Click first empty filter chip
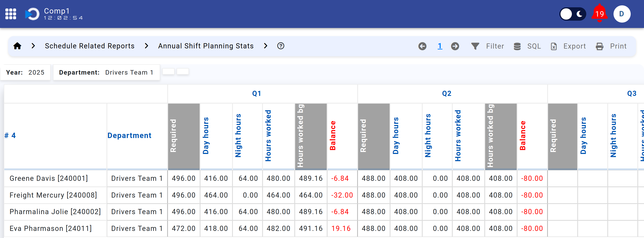Screen dimensions: 644x238 coord(168,71)
